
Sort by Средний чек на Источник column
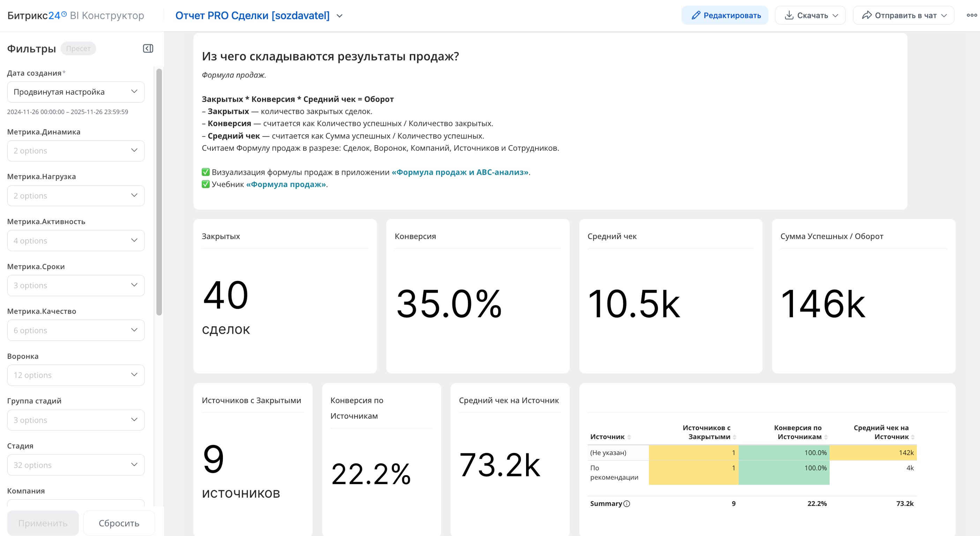coord(913,437)
